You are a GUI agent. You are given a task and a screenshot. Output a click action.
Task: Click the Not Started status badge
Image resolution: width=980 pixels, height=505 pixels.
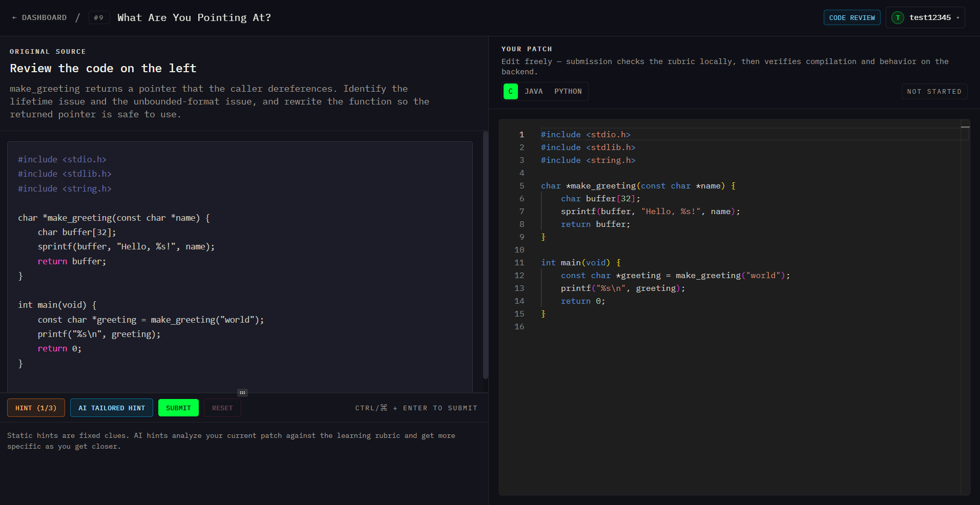tap(934, 92)
